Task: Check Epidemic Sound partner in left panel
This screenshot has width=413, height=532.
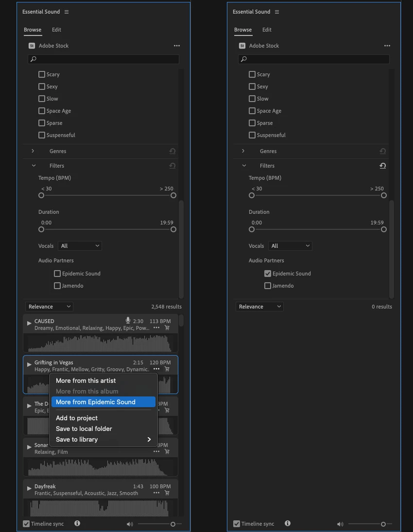Action: click(57, 274)
